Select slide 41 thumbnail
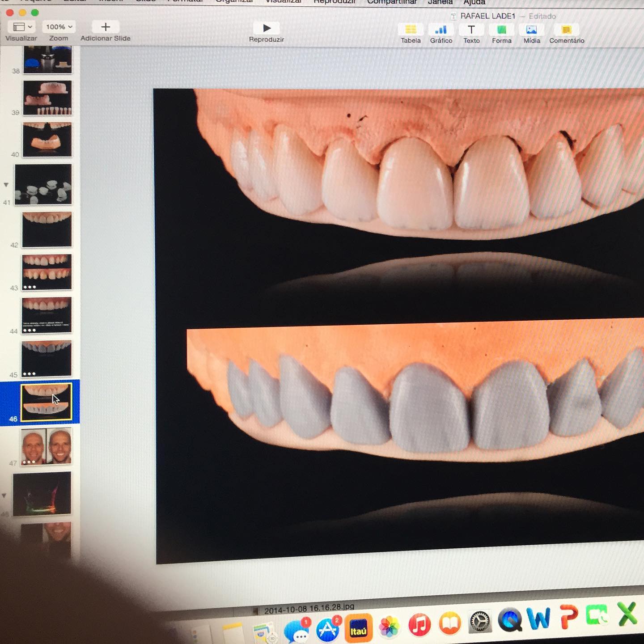Screen dimensions: 644x644 tap(43, 184)
